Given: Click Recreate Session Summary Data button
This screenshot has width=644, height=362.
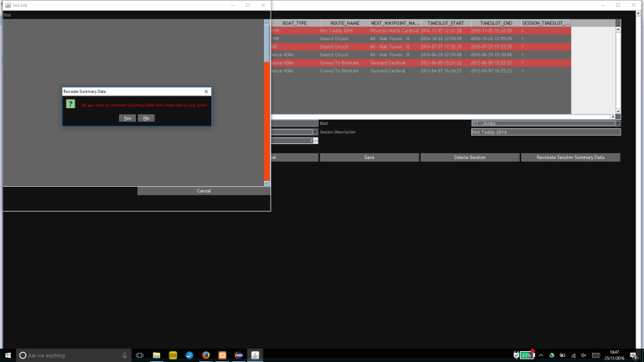Looking at the screenshot, I should tap(570, 158).
